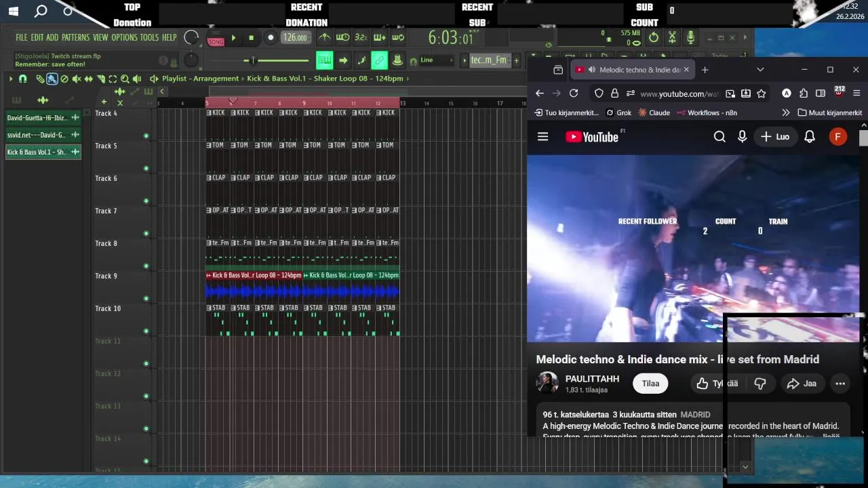
Task: Select Kick & Bass Vol.1 - Sh.. clip
Action: pyautogui.click(x=43, y=152)
